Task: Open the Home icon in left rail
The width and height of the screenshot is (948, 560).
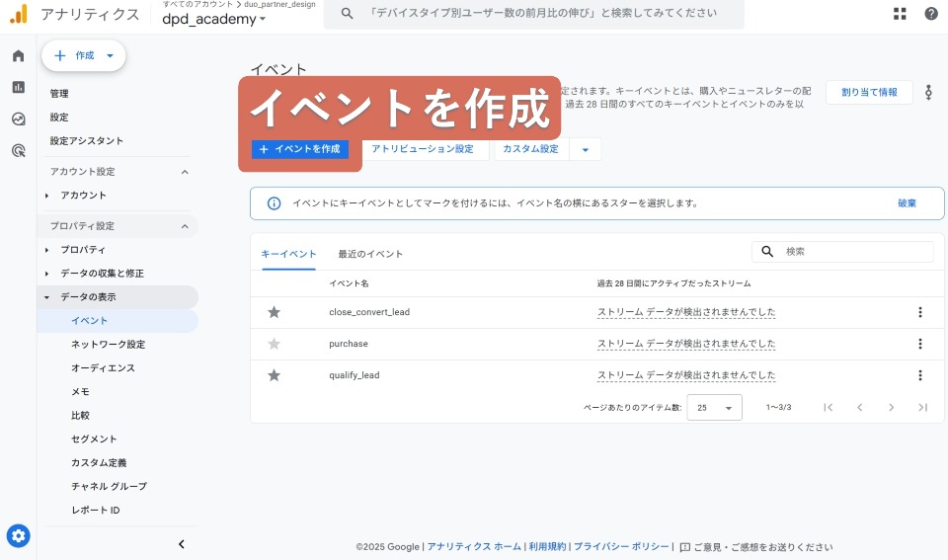Action: [18, 55]
